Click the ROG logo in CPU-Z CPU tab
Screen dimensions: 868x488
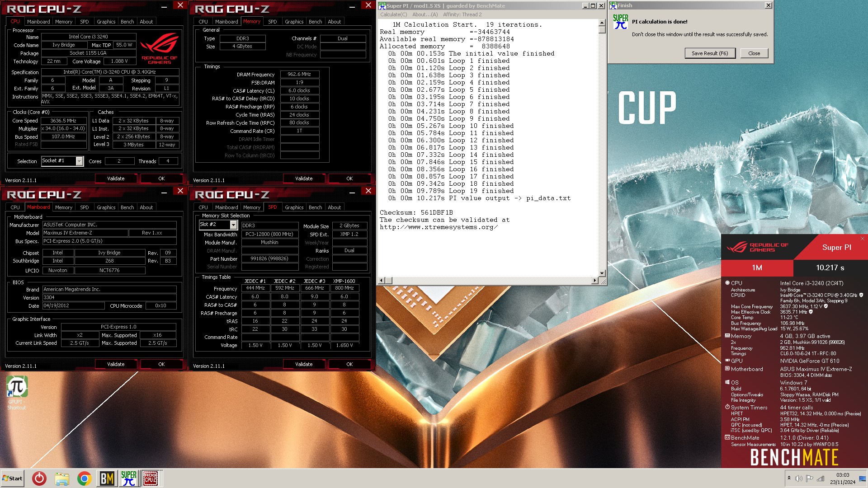[x=159, y=48]
